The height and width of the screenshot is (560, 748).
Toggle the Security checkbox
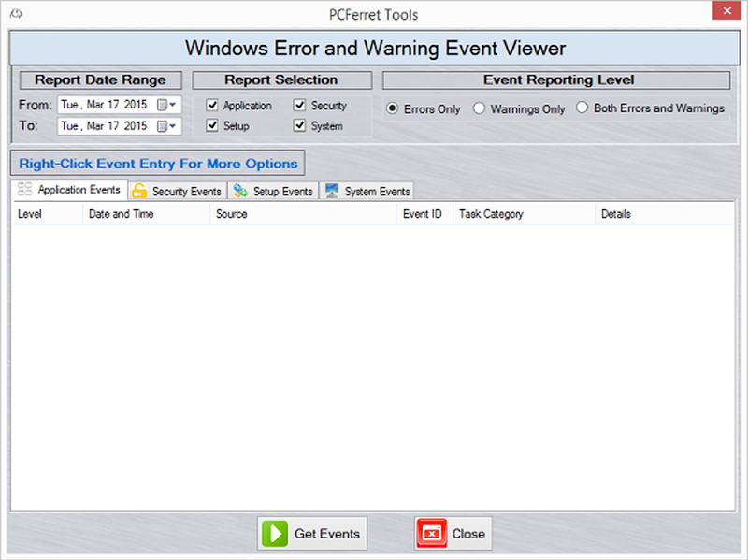click(x=299, y=105)
